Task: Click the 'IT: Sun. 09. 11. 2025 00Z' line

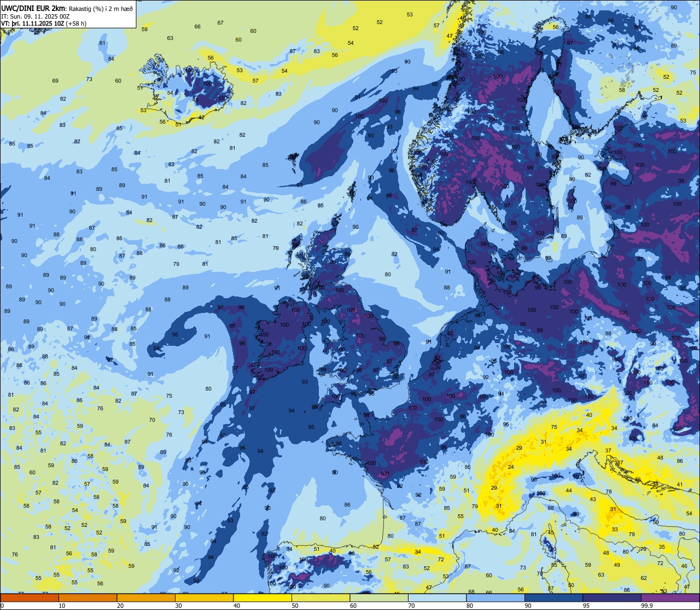Action: [35, 16]
